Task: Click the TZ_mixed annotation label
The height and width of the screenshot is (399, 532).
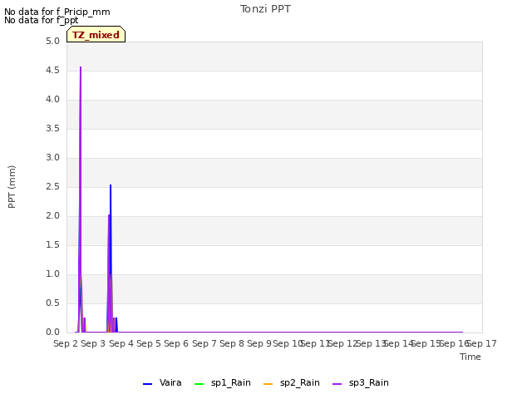Action: [96, 35]
